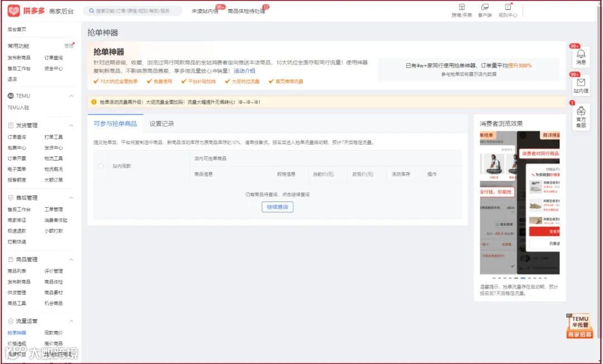Collapse the 流量运营 section chevron
The height and width of the screenshot is (364, 603).
tap(71, 321)
